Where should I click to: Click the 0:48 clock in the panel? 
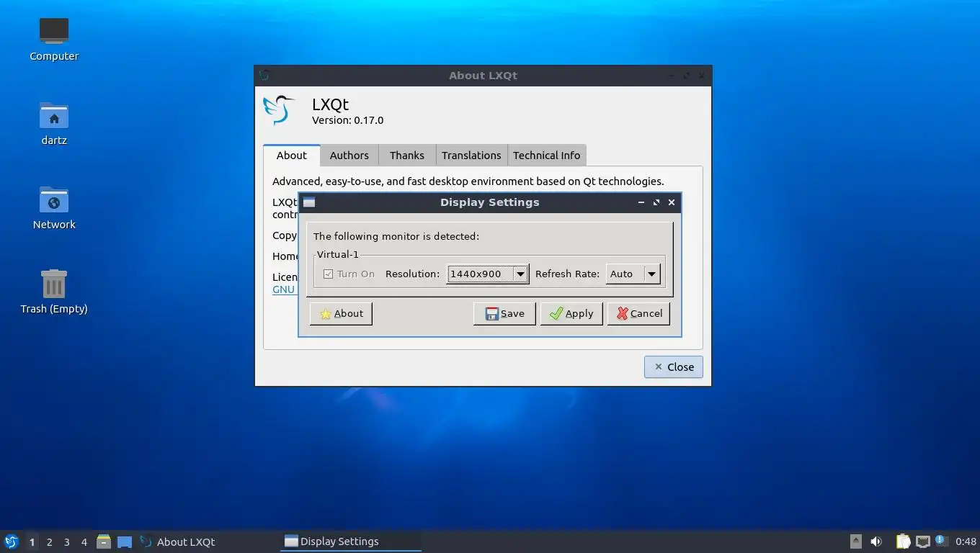966,541
